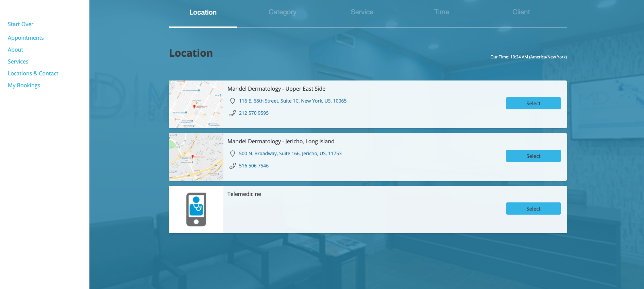Screen dimensions: 644x289
Task: Select the Jericho, Long Island location
Action: coord(533,156)
